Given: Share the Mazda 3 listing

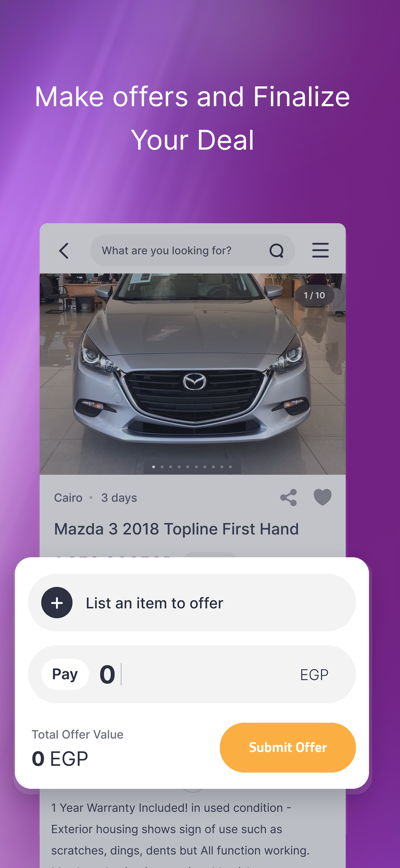Looking at the screenshot, I should [289, 498].
